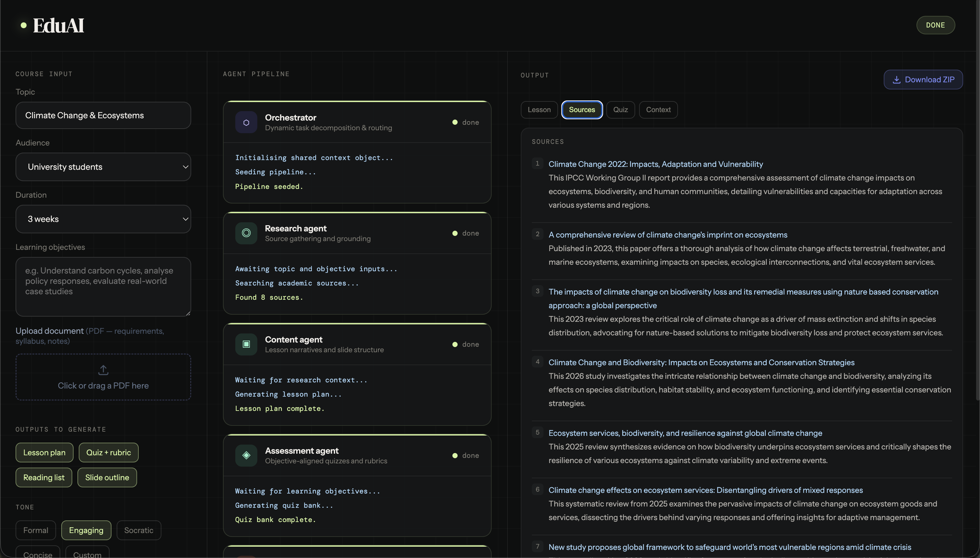The width and height of the screenshot is (980, 558).
Task: Toggle the Slide outline output chip
Action: 107,478
